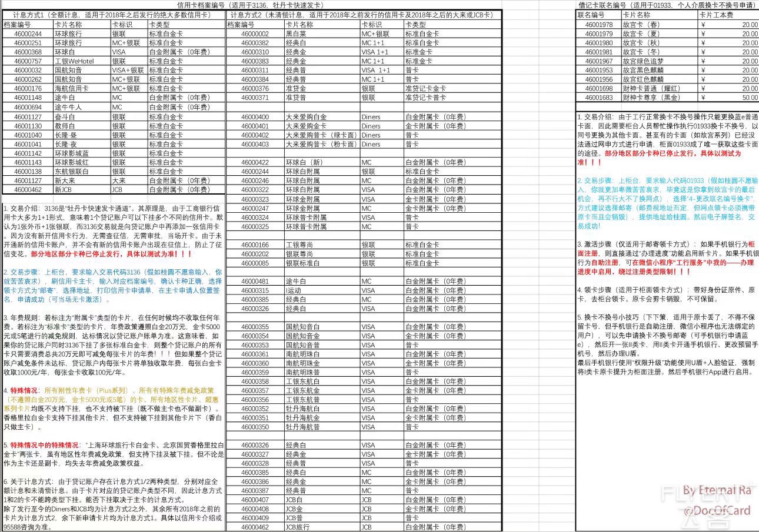Select the card name cell 环球影城红
Image resolution: width=759 pixels, height=532 pixels.
click(82, 162)
